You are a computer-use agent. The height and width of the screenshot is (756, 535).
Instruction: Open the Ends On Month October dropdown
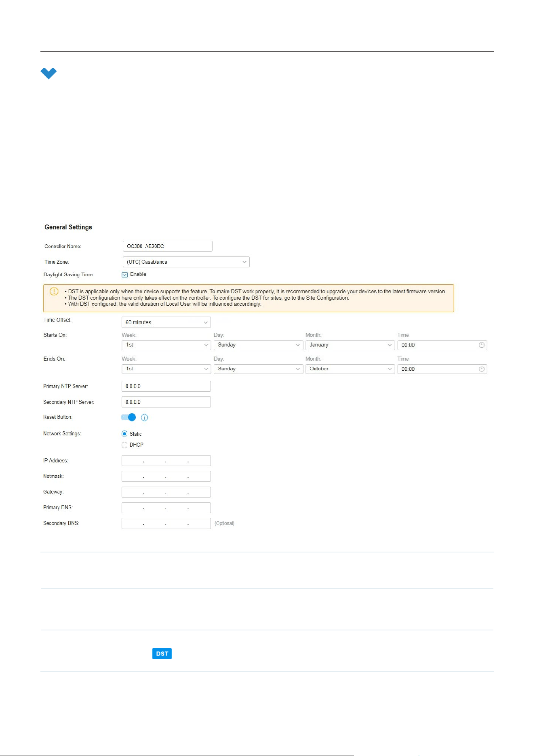pyautogui.click(x=350, y=369)
